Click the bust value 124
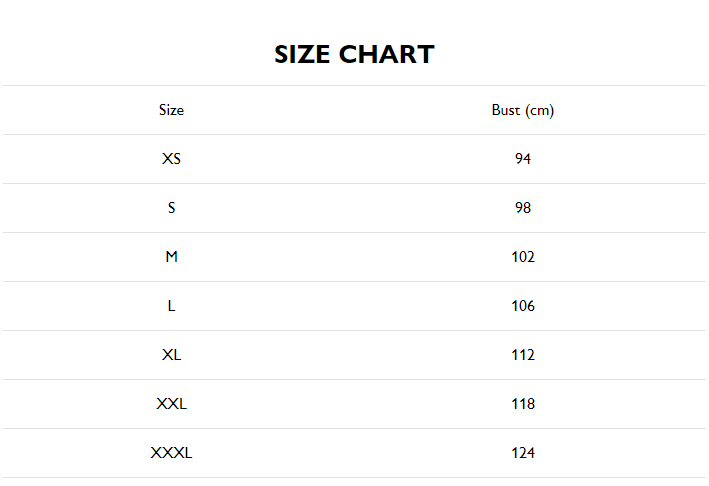The width and height of the screenshot is (709, 486). pyautogui.click(x=523, y=453)
